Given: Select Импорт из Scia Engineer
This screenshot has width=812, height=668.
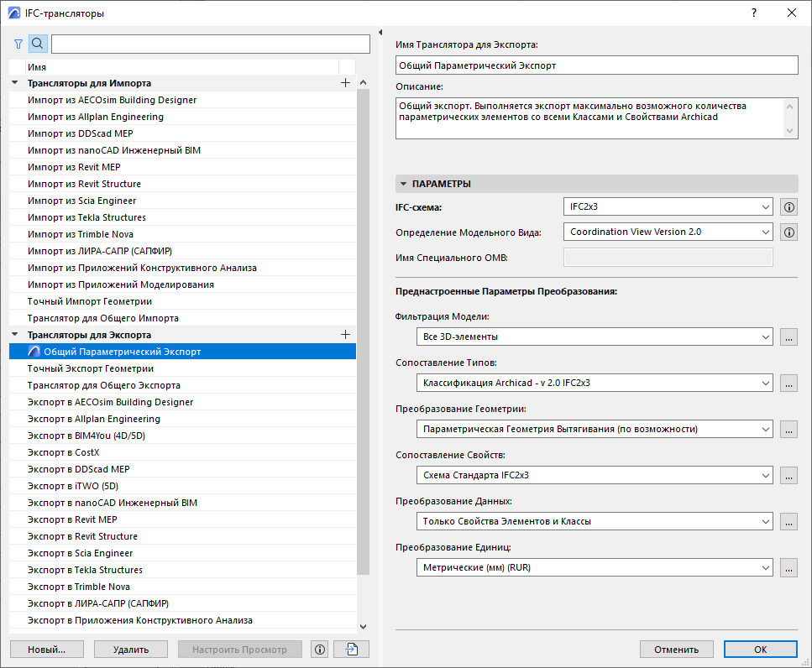Looking at the screenshot, I should pyautogui.click(x=182, y=201).
